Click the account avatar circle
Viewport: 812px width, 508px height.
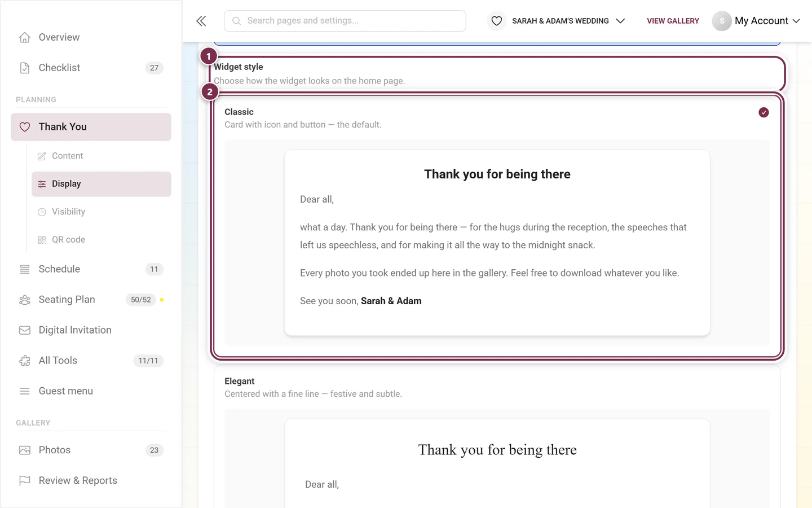pyautogui.click(x=722, y=21)
